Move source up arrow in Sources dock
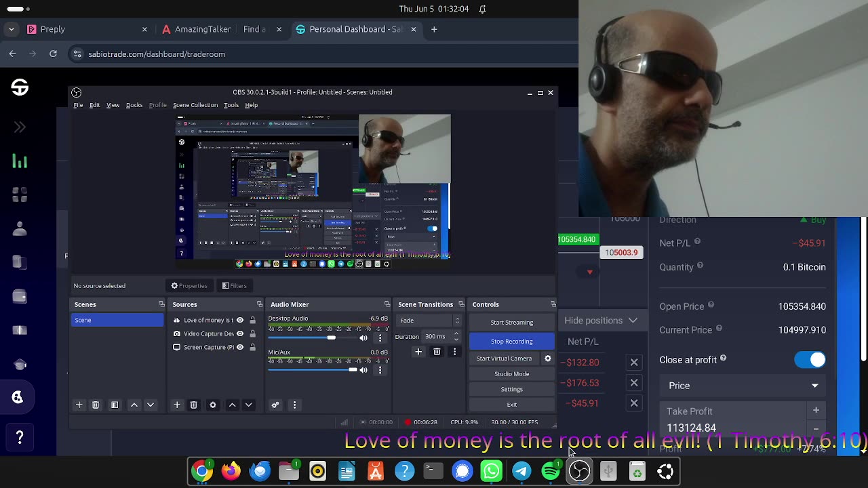The image size is (868, 488). (x=233, y=405)
